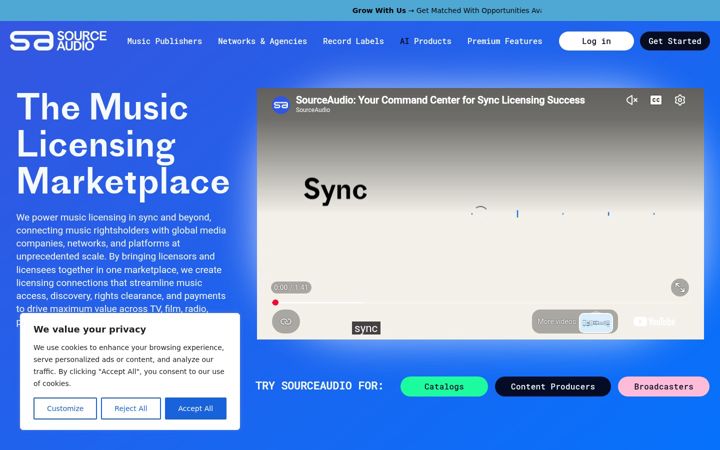Open the AI Products menu
The image size is (720, 450).
click(x=425, y=41)
